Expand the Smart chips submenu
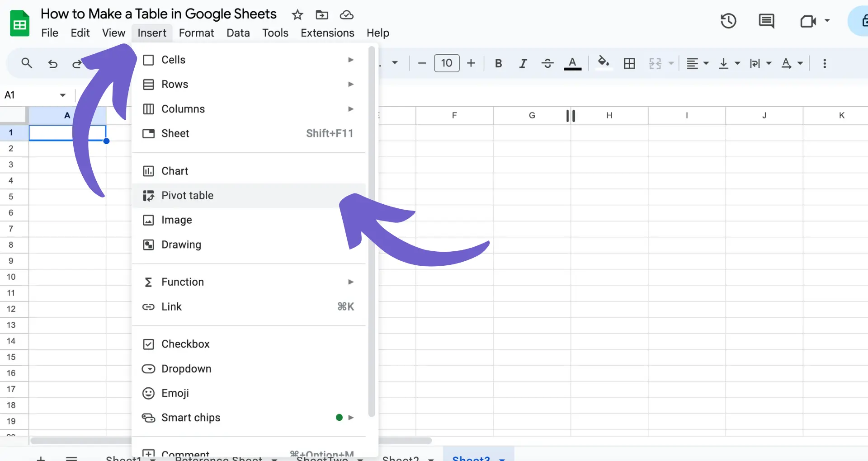 [249, 418]
